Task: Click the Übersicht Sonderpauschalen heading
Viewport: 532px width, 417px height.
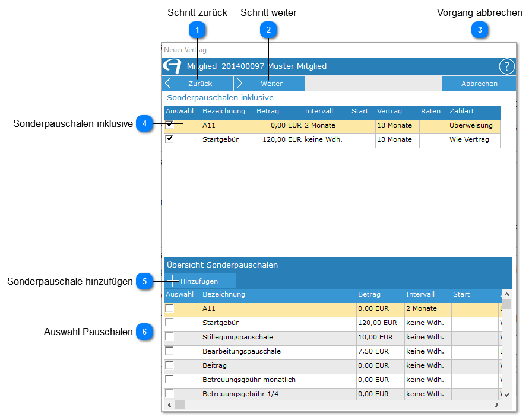Action: pyautogui.click(x=222, y=265)
